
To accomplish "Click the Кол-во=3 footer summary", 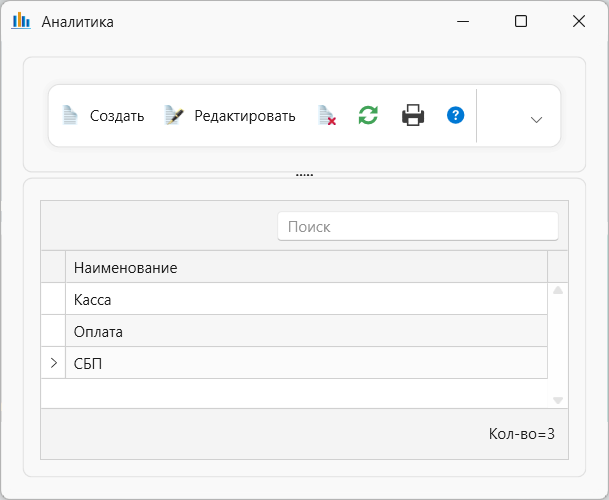I will (521, 434).
